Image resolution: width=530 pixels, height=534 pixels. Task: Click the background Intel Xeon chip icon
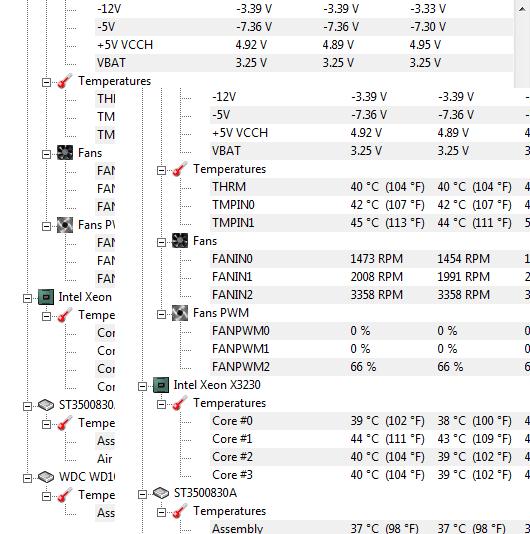[x=46, y=297]
